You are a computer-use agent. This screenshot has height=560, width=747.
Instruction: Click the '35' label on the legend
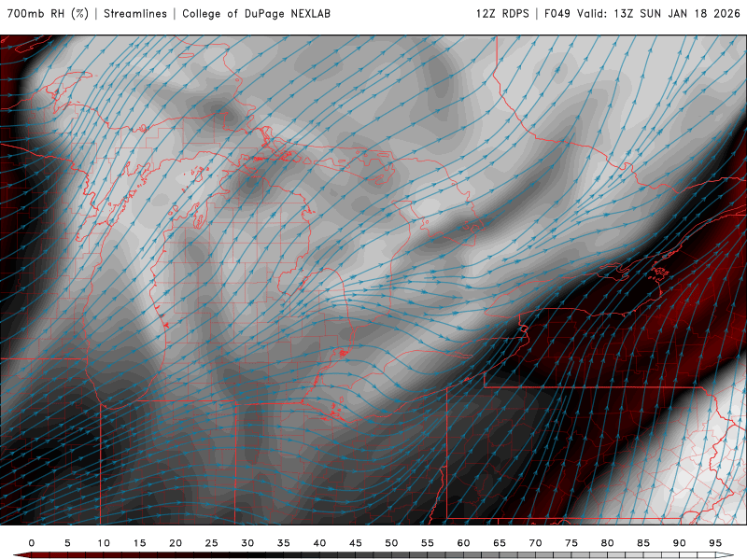(284, 543)
